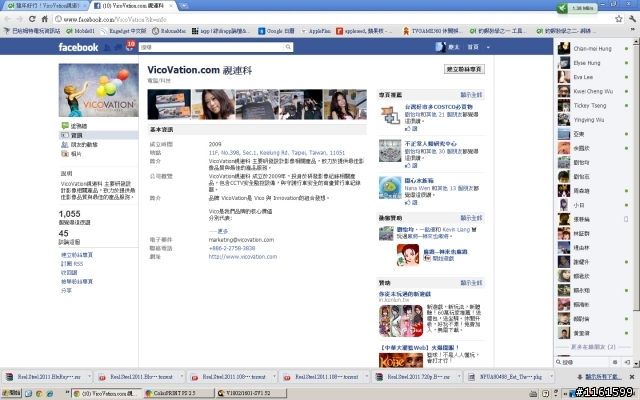
Task: Chat with Eva Lee
Action: coord(593,77)
